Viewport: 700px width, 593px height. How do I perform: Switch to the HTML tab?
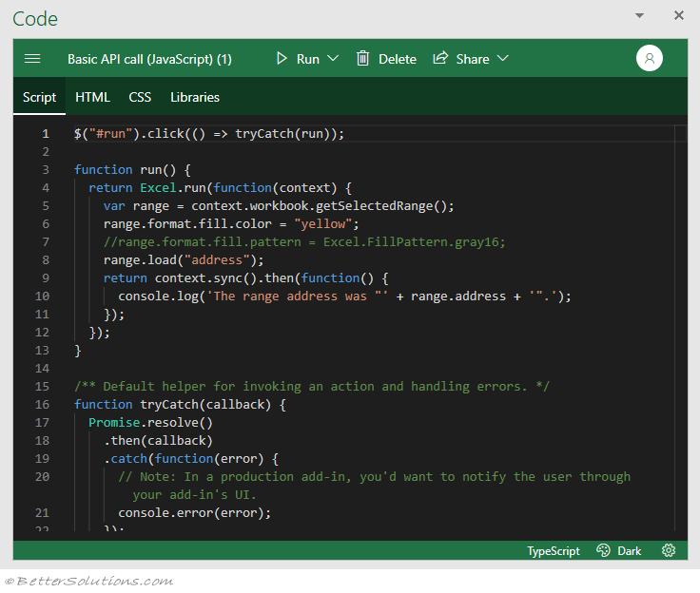[x=92, y=97]
